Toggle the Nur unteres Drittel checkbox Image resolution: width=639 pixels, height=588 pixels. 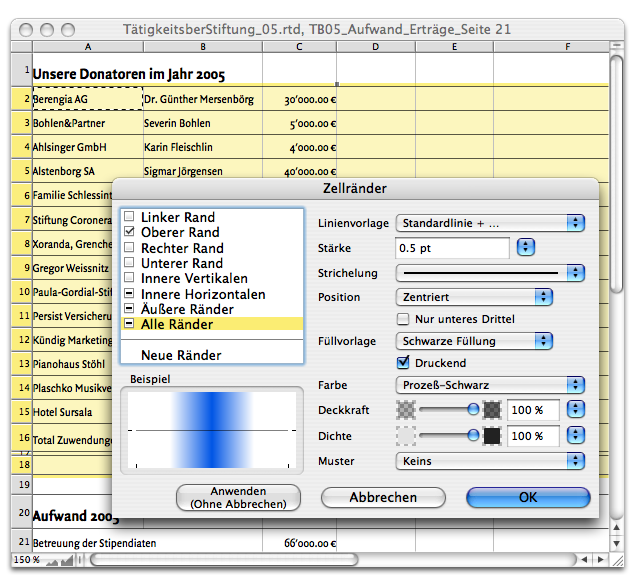coord(404,320)
